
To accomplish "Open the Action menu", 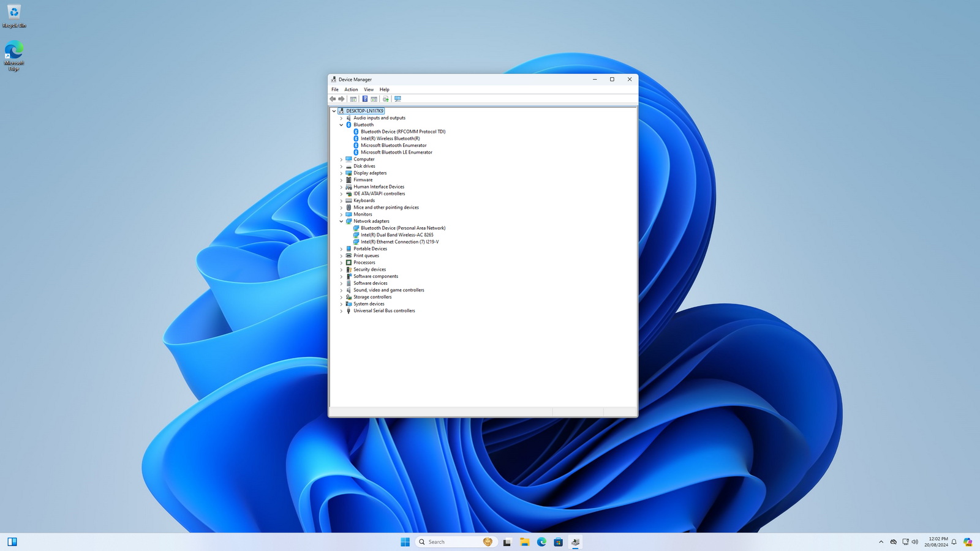I will [351, 89].
